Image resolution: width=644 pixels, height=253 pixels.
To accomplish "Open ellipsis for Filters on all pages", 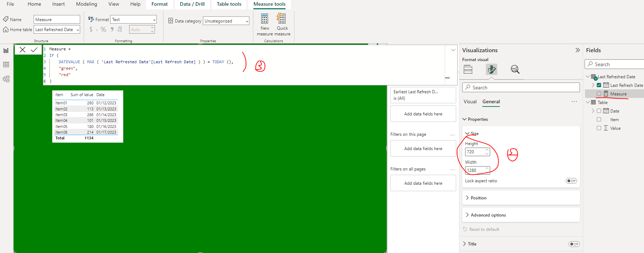I will coord(453,169).
